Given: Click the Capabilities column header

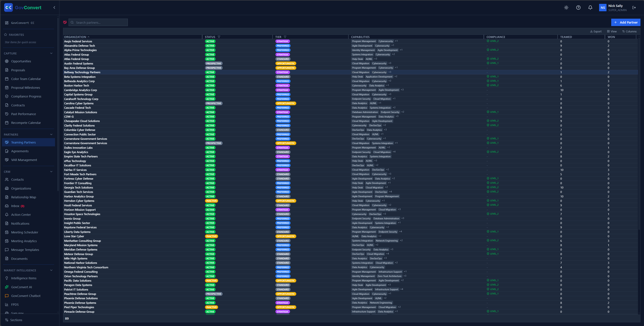Looking at the screenshot, I should click(360, 37).
